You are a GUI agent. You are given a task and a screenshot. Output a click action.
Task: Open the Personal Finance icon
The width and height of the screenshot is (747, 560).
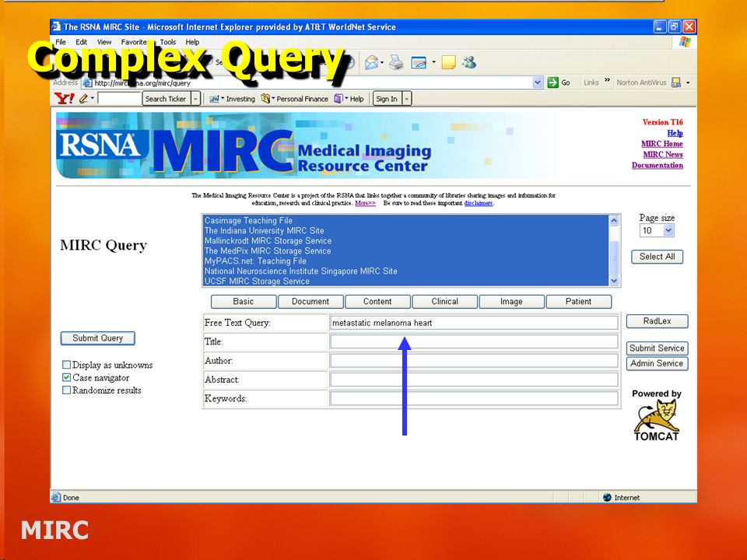coord(265,99)
